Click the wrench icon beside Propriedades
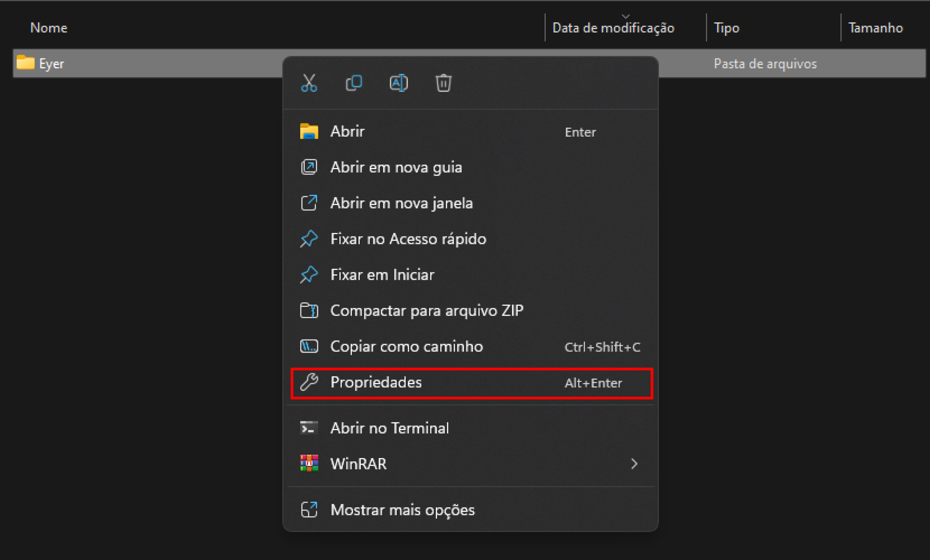Image resolution: width=930 pixels, height=560 pixels. point(309,382)
